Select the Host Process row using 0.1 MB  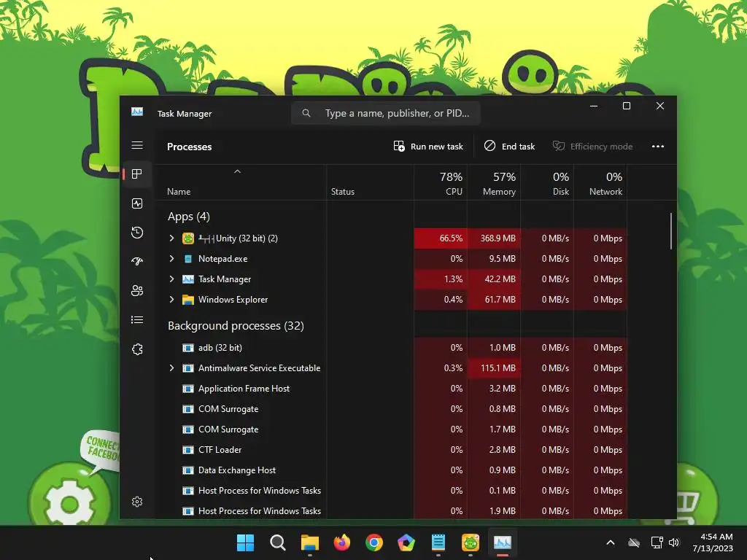tap(391, 491)
